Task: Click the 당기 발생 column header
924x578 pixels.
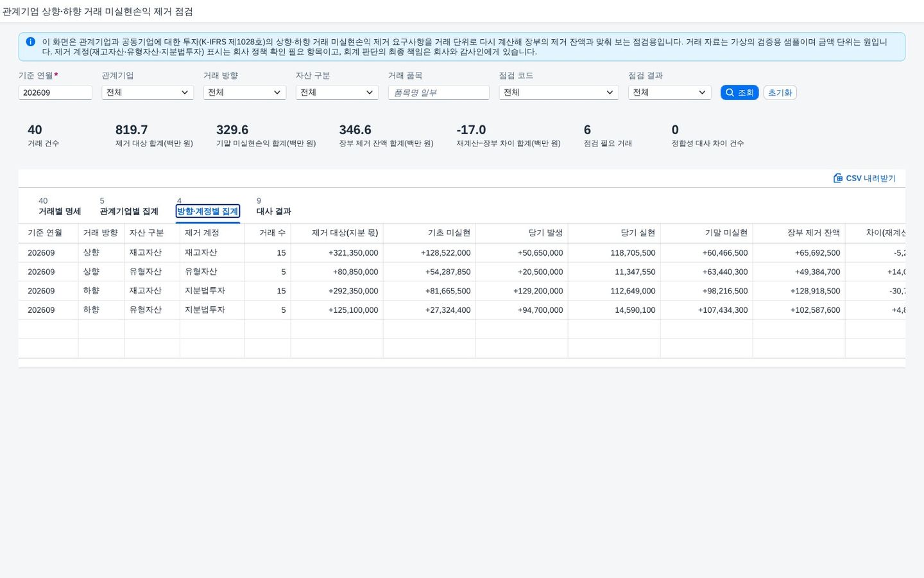Action: [x=522, y=232]
